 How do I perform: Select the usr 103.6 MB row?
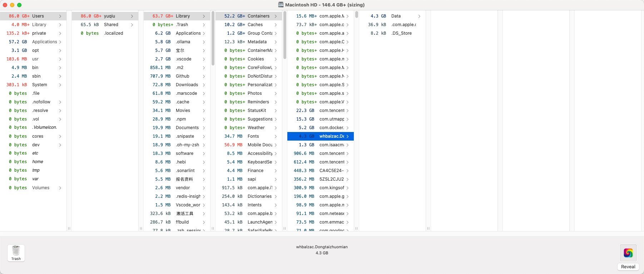(33, 59)
